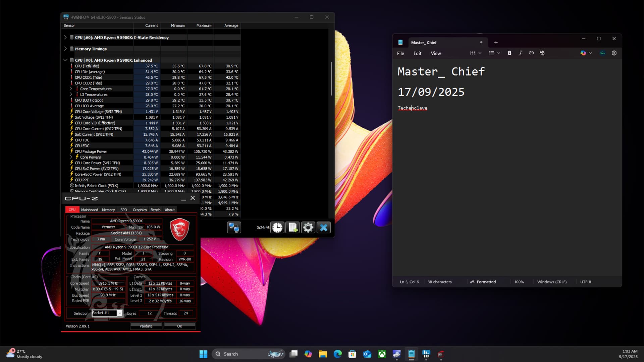Viewport: 644px width, 362px height.
Task: Click the Notepad account profile icon
Action: (x=603, y=53)
